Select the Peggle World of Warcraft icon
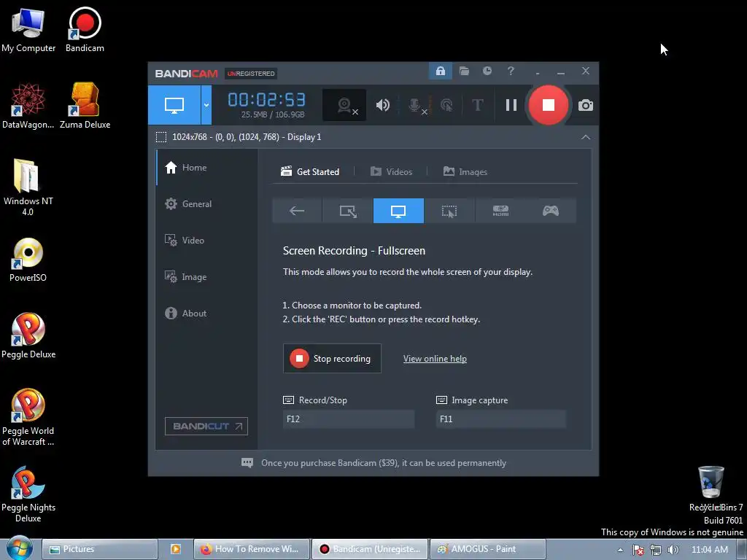747x560 pixels. click(x=28, y=418)
